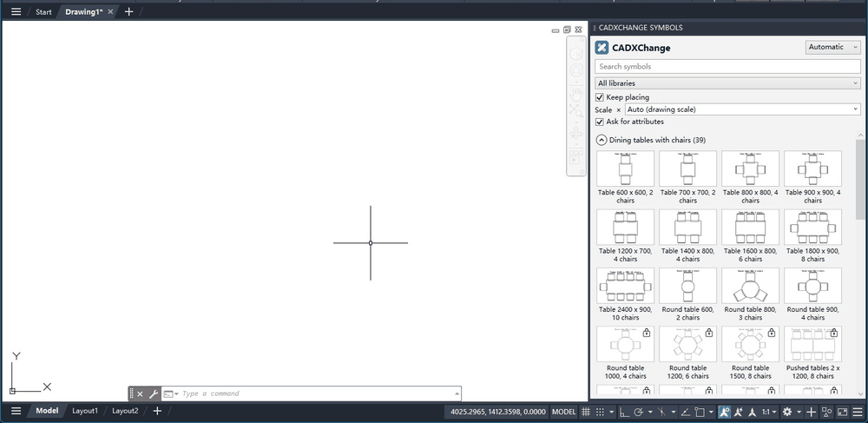Viewport: 868px width, 423px height.
Task: Open SteeringWheels in navigation bar
Action: (x=576, y=71)
